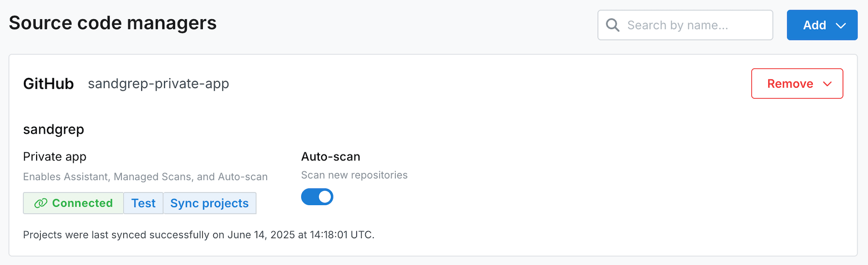Click the Test button
868x265 pixels.
tap(143, 203)
